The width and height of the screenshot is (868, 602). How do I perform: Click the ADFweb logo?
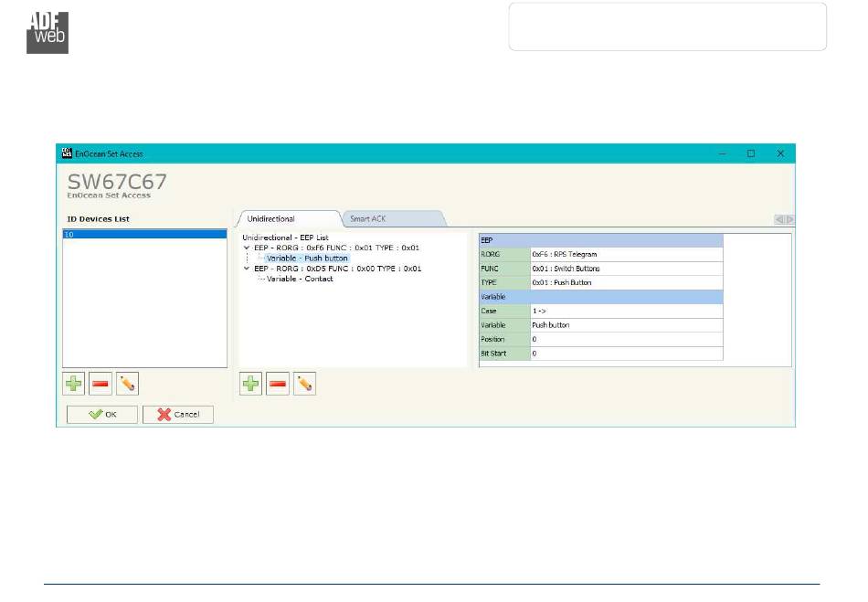pyautogui.click(x=48, y=33)
